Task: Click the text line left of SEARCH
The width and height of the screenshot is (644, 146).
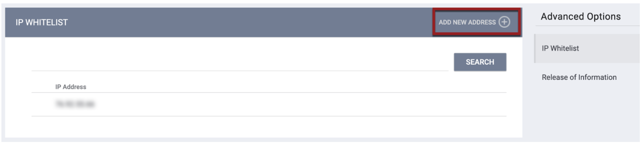Action: pos(240,62)
